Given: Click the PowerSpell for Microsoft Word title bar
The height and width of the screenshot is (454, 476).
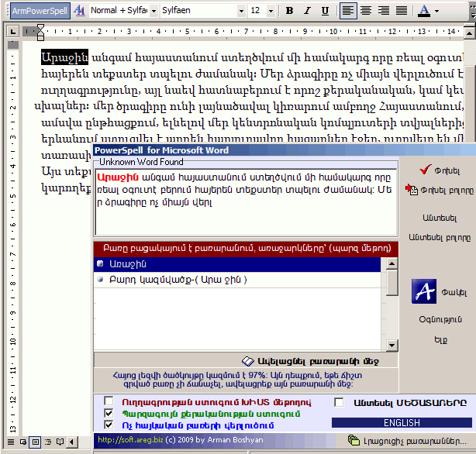Looking at the screenshot, I should point(285,150).
